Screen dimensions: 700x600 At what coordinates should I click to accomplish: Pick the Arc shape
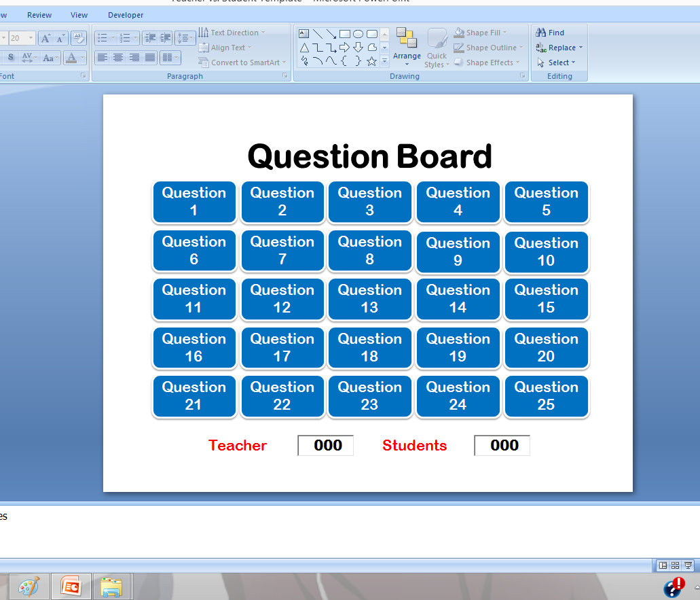tap(318, 60)
